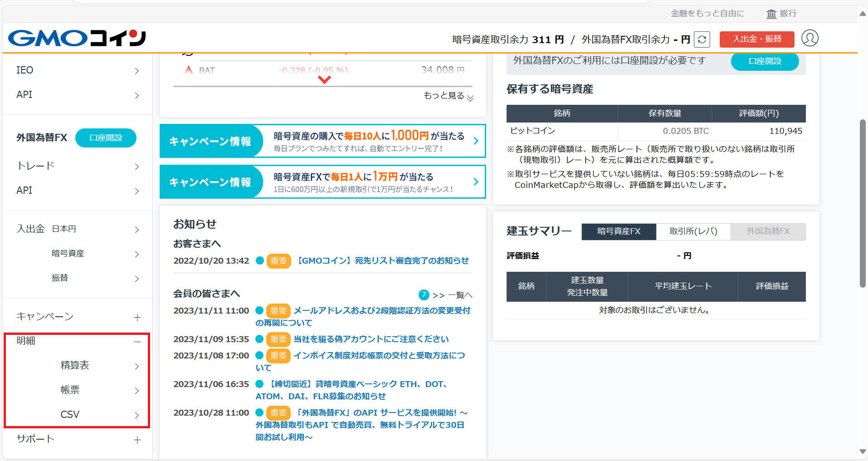
Task: Open the first campaign banner arrow
Action: [x=476, y=141]
